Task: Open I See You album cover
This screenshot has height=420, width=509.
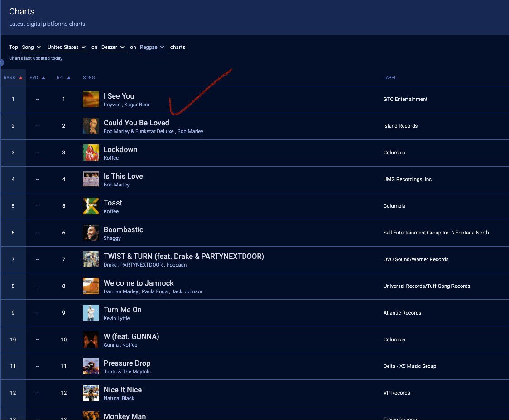Action: point(91,99)
